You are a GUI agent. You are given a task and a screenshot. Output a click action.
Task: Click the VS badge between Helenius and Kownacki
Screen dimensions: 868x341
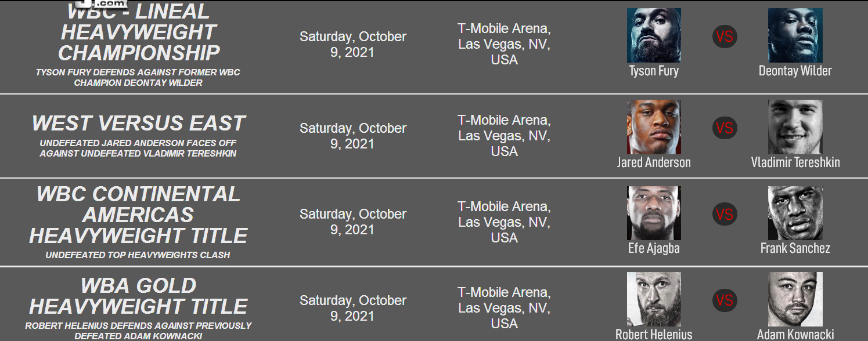(725, 300)
